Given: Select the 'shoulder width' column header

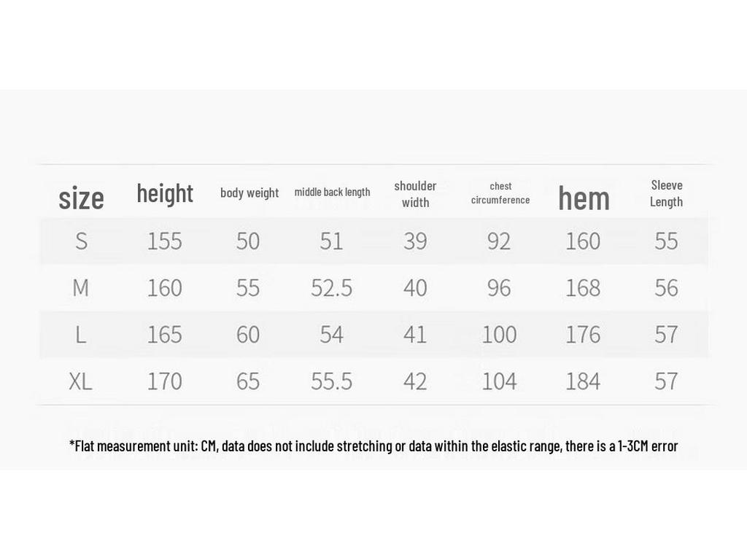Looking at the screenshot, I should [x=415, y=194].
